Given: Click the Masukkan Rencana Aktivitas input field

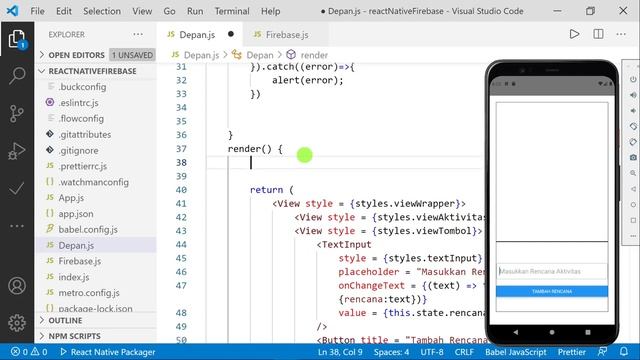Looking at the screenshot, I should coord(552,271).
